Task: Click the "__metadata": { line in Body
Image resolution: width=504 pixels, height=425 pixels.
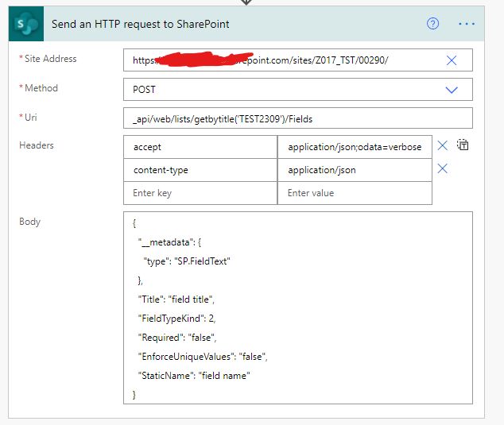Action: (x=169, y=242)
